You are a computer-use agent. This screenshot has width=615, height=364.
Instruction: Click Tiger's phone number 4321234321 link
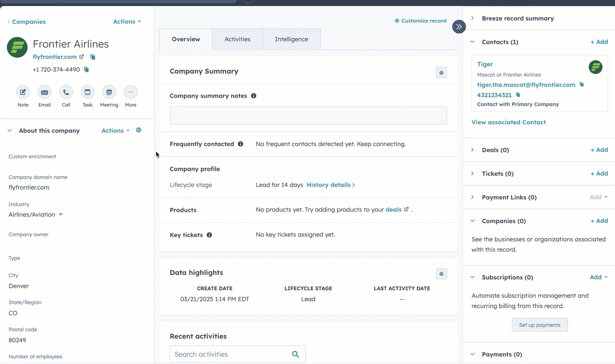pyautogui.click(x=494, y=95)
